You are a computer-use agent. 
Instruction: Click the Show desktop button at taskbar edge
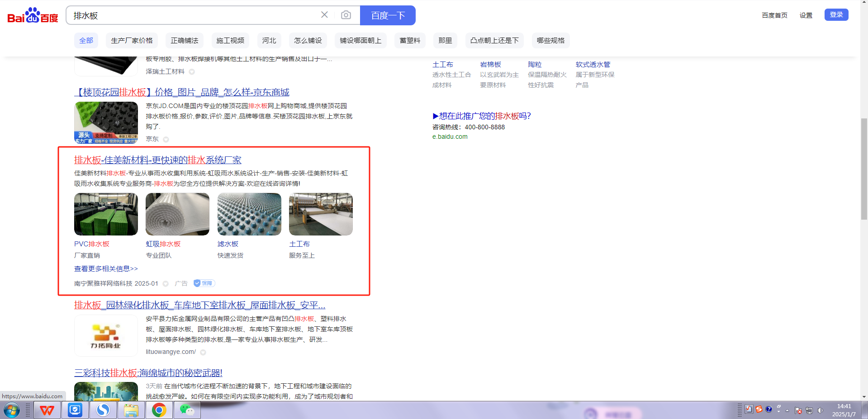pos(864,410)
